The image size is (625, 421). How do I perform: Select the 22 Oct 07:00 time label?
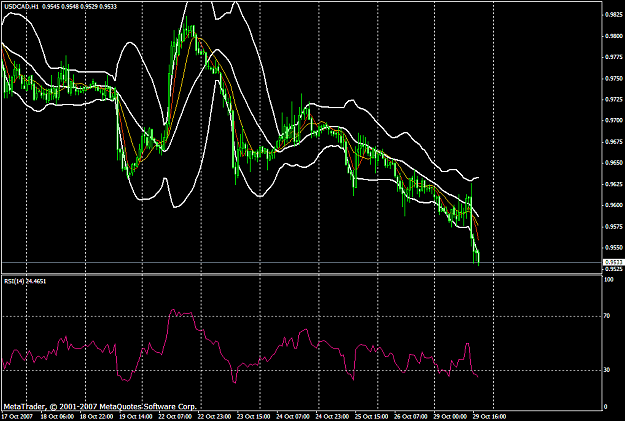175,417
